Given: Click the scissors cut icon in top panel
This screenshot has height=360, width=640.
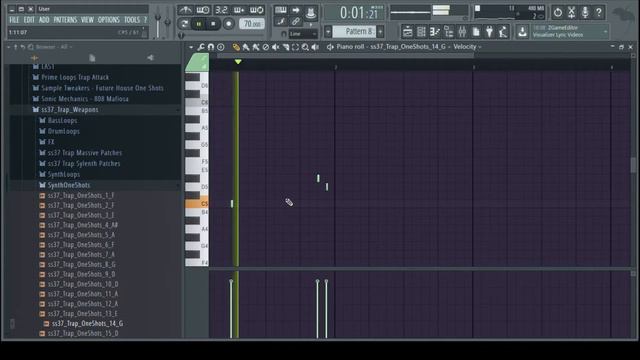Looking at the screenshot, I should [x=571, y=13].
